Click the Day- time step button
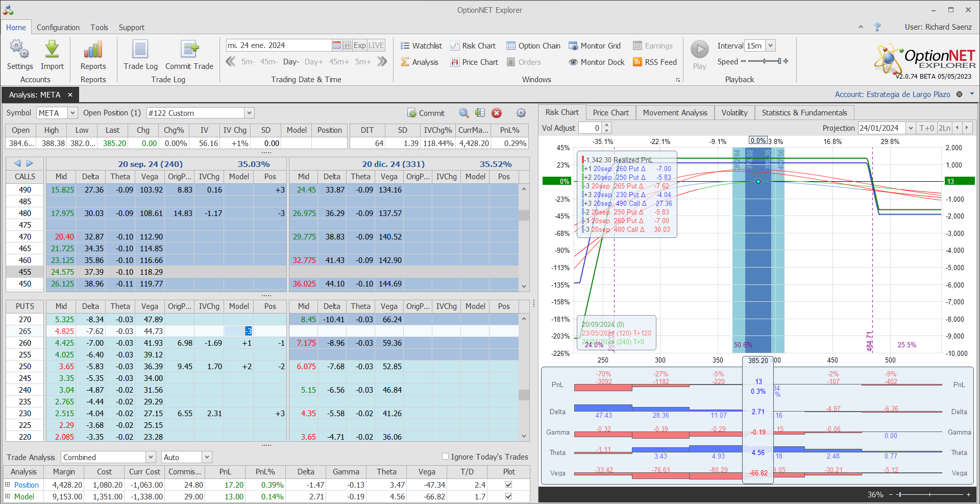Image resolution: width=980 pixels, height=504 pixels. click(291, 62)
